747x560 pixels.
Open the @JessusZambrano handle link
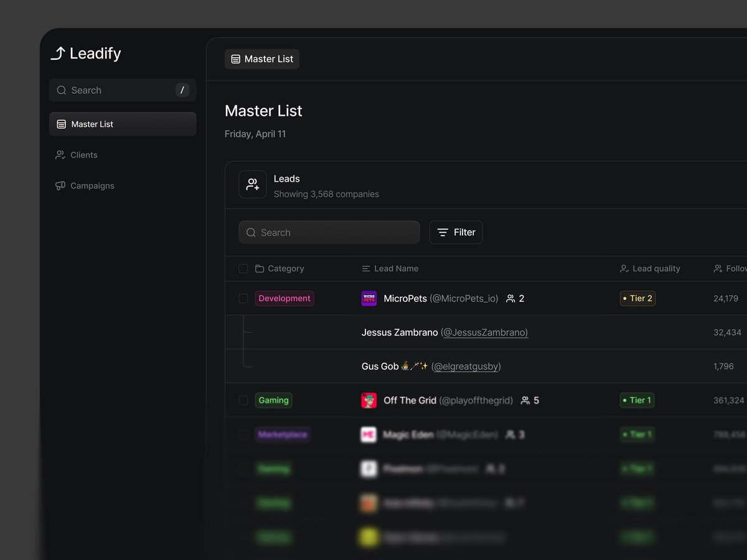tap(484, 332)
